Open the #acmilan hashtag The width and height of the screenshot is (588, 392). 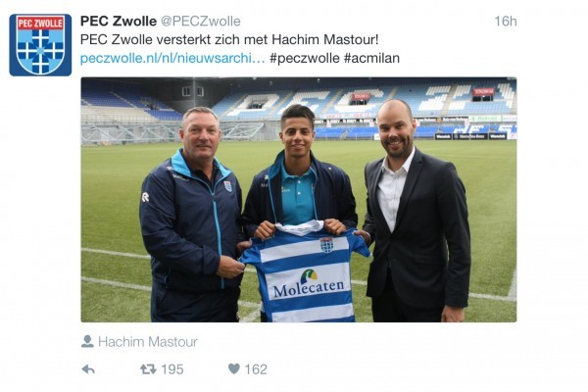pos(371,58)
